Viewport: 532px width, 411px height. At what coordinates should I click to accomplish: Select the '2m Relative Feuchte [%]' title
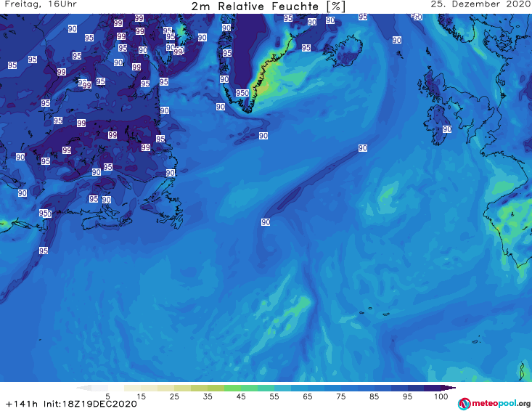coord(268,7)
